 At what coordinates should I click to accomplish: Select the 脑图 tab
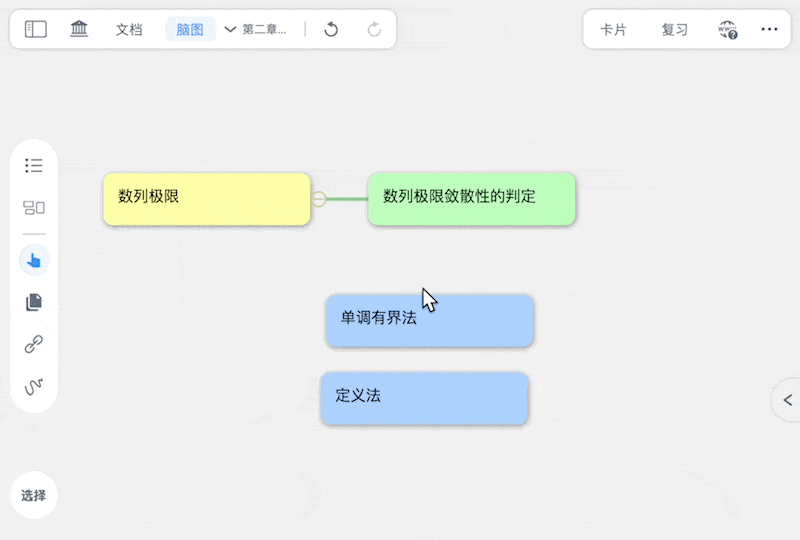point(190,30)
